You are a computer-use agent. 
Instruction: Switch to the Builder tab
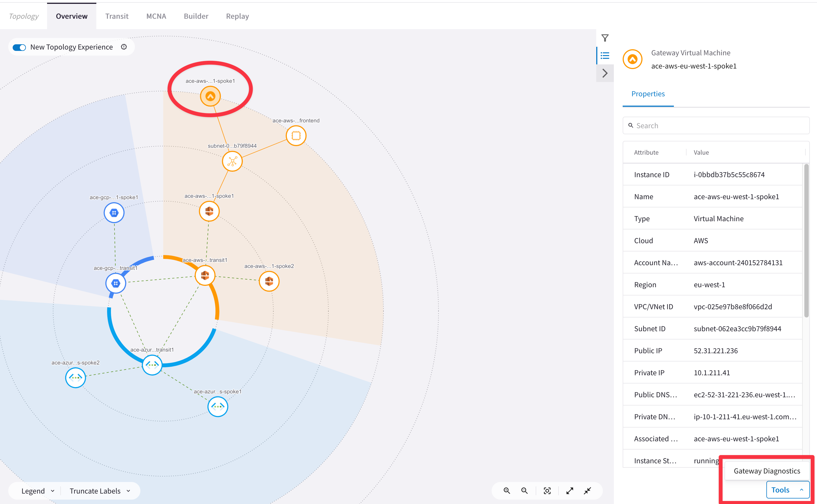[196, 16]
